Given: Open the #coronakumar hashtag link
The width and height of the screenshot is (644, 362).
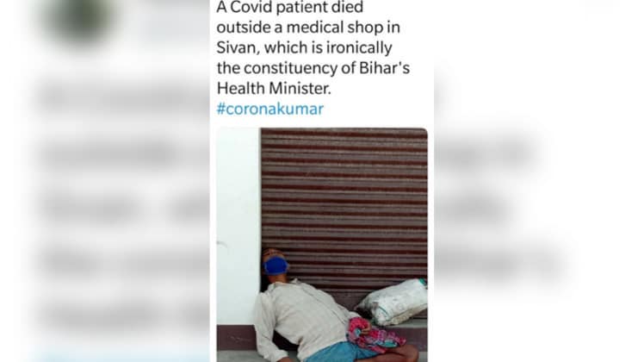Looking at the screenshot, I should pos(269,109).
